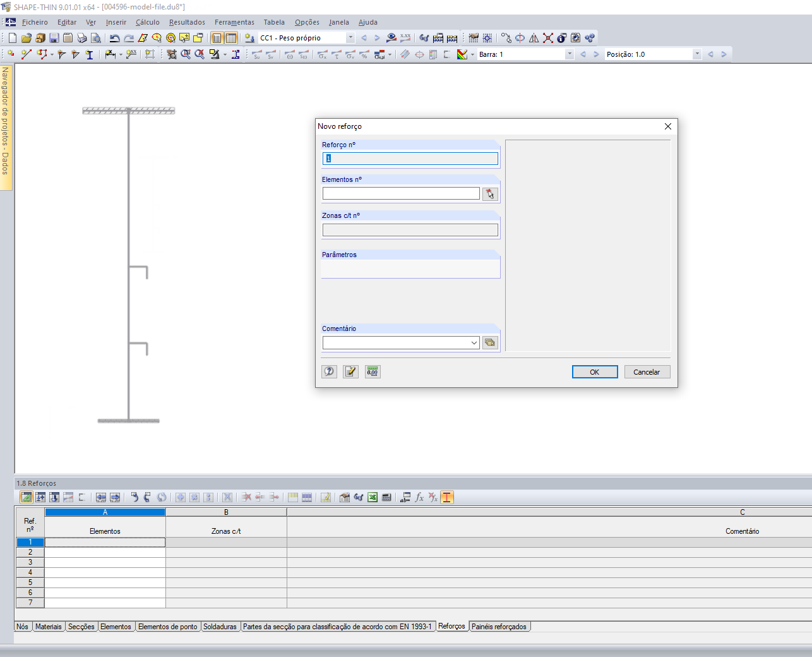Toggle the edit table icon at table toolbar start
The width and height of the screenshot is (812, 657).
[27, 497]
